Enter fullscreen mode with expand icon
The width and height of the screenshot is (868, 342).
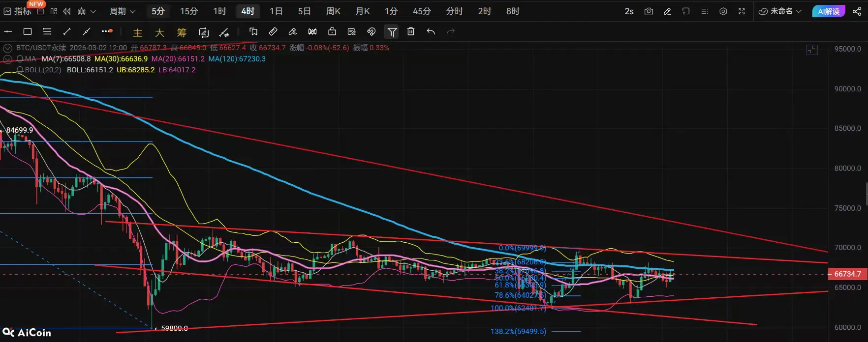click(x=742, y=11)
